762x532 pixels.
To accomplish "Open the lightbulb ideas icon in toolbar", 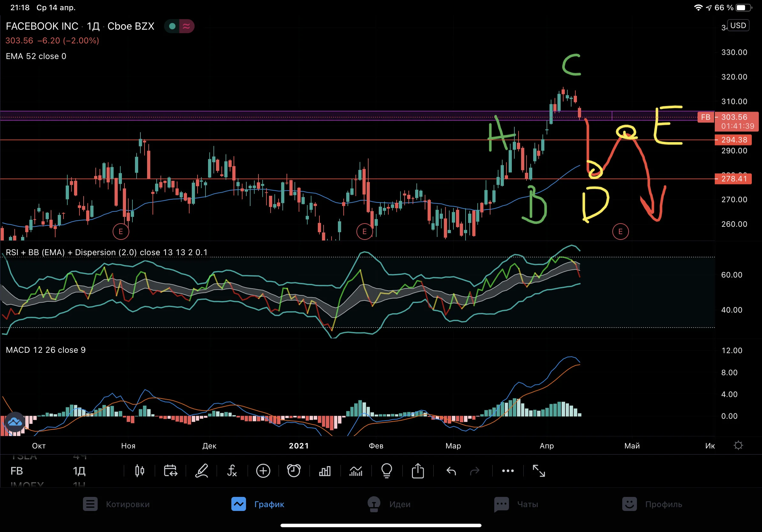I will [x=387, y=471].
